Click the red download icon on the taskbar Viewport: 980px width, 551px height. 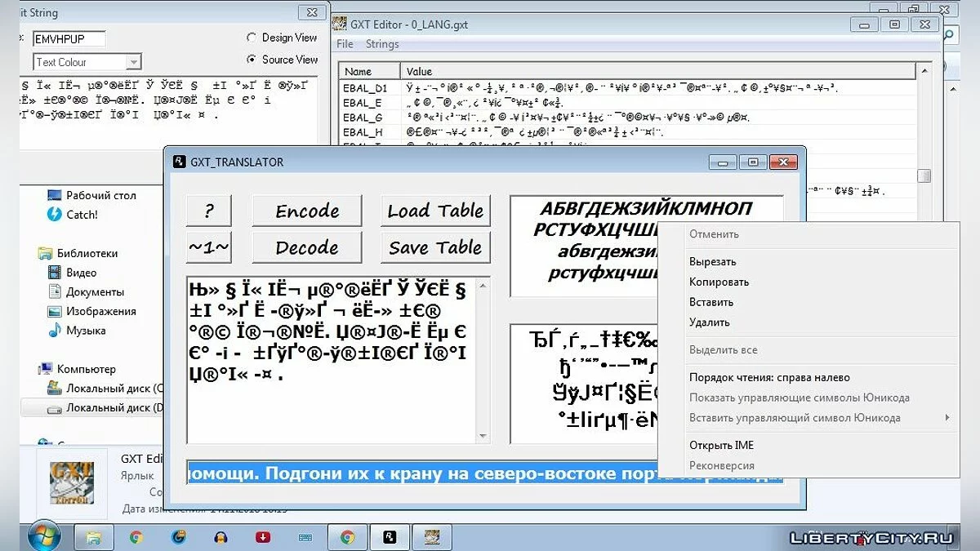[262, 536]
